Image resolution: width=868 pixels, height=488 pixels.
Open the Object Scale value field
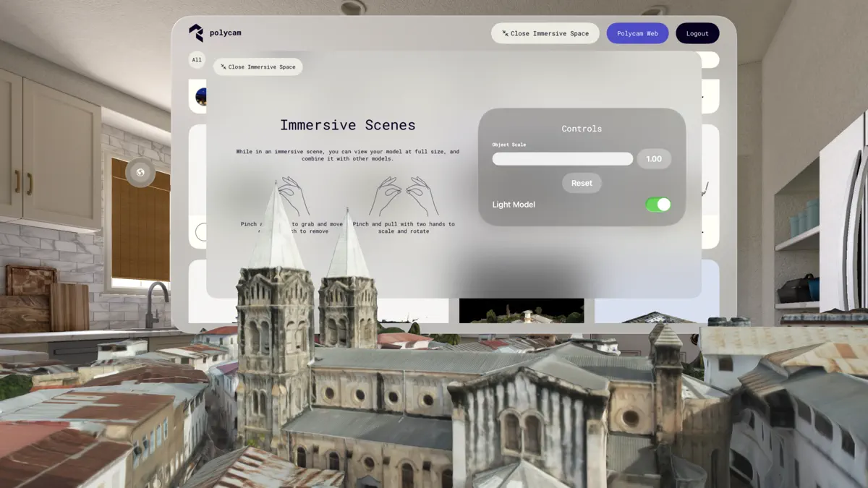point(654,158)
